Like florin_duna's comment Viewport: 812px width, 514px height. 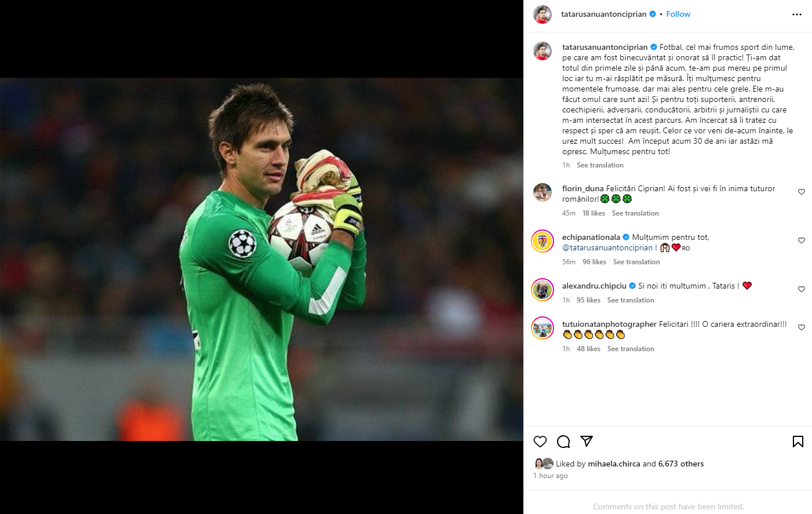802,192
